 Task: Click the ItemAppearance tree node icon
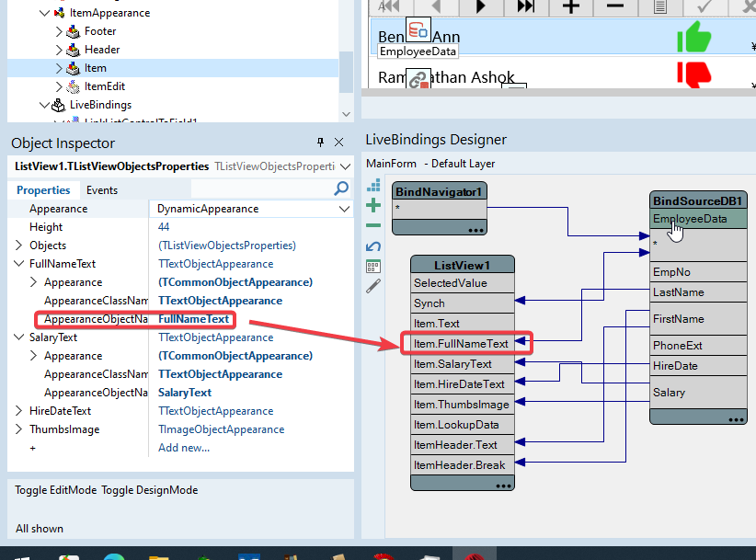point(59,13)
